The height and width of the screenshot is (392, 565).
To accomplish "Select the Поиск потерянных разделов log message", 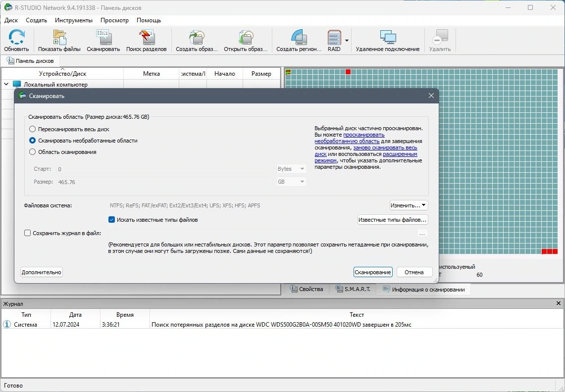I will point(281,324).
